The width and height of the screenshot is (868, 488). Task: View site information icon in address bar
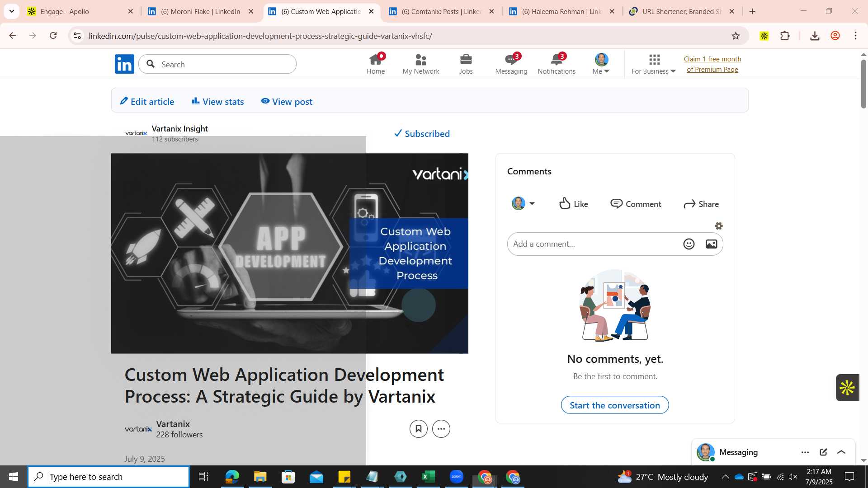[77, 36]
